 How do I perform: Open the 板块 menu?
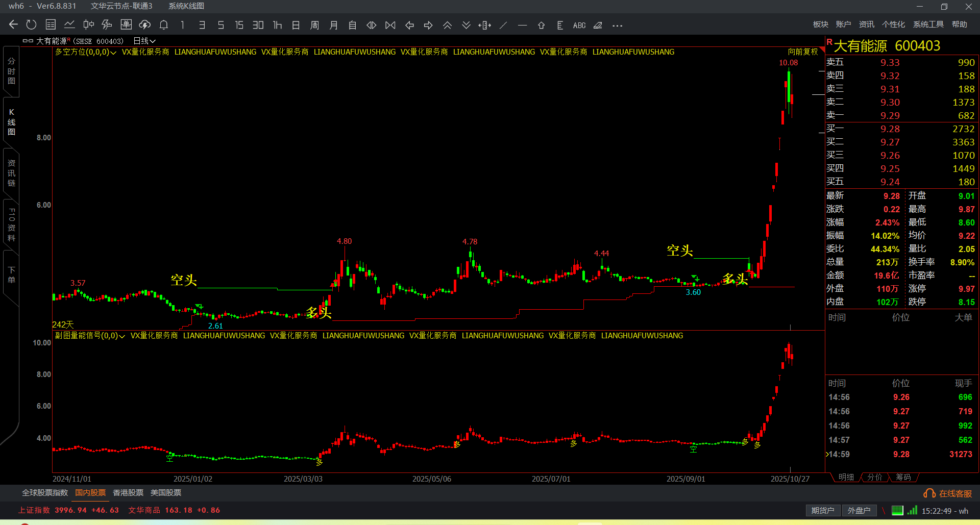[x=821, y=24]
